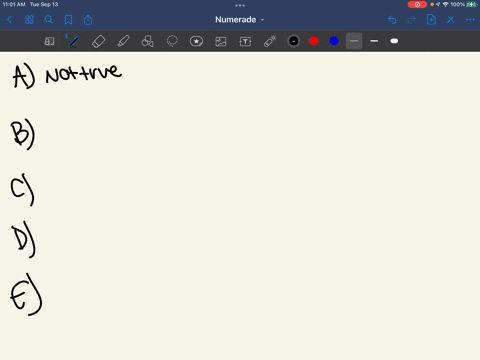Select the Text box tool
This screenshot has width=480, height=360.
(245, 41)
